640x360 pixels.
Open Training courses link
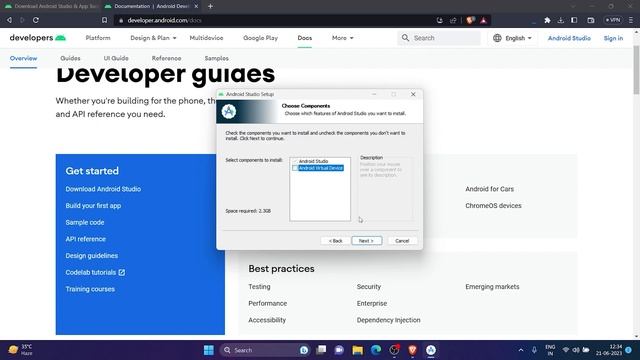[x=90, y=289]
